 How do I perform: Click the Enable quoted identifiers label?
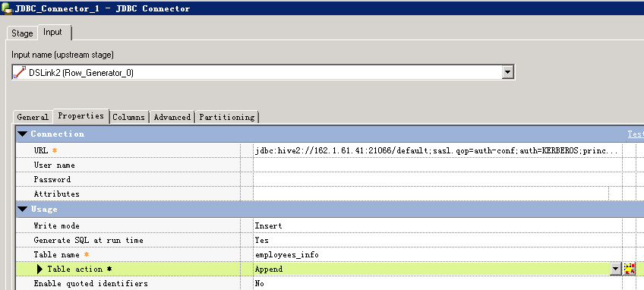pos(91,283)
